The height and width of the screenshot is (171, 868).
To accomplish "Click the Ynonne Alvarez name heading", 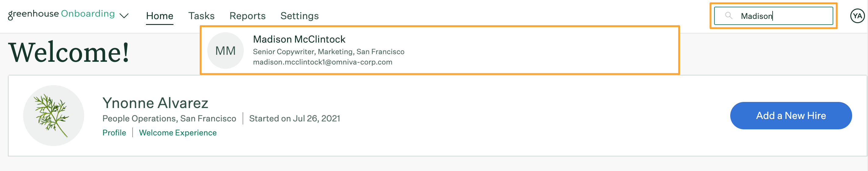I will [x=155, y=103].
